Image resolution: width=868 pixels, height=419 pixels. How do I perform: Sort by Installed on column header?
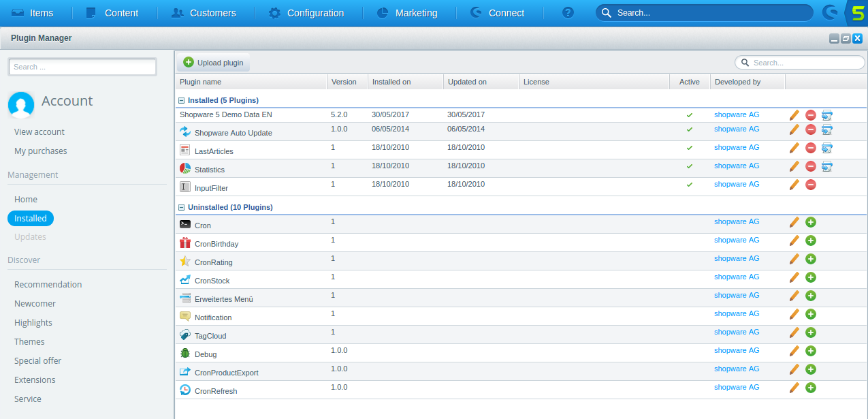[x=405, y=82]
